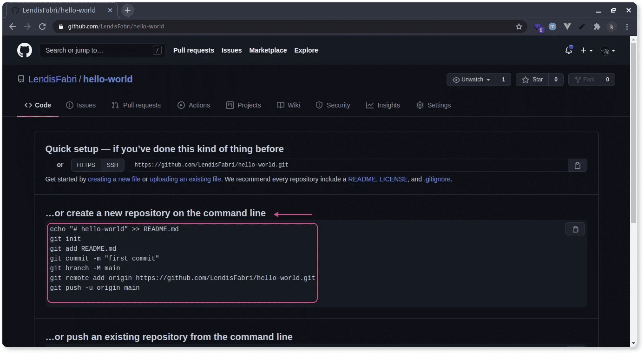This screenshot has height=354, width=644.
Task: Open the Projects tab
Action: coord(243,105)
